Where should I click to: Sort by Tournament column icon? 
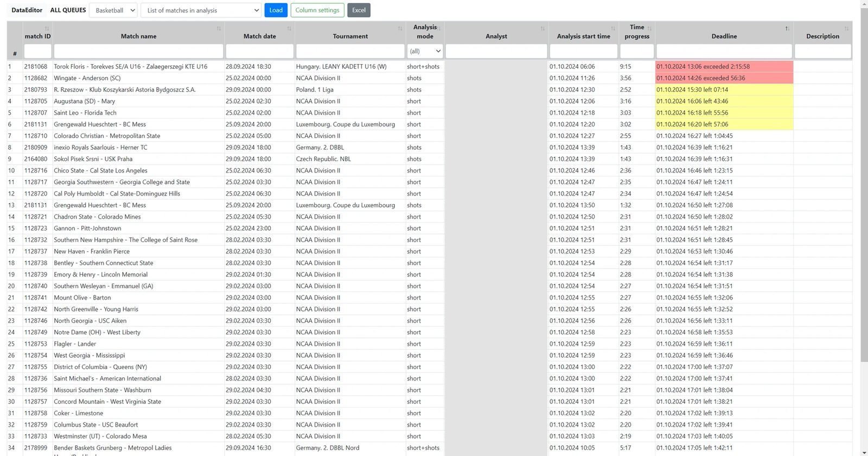click(400, 28)
